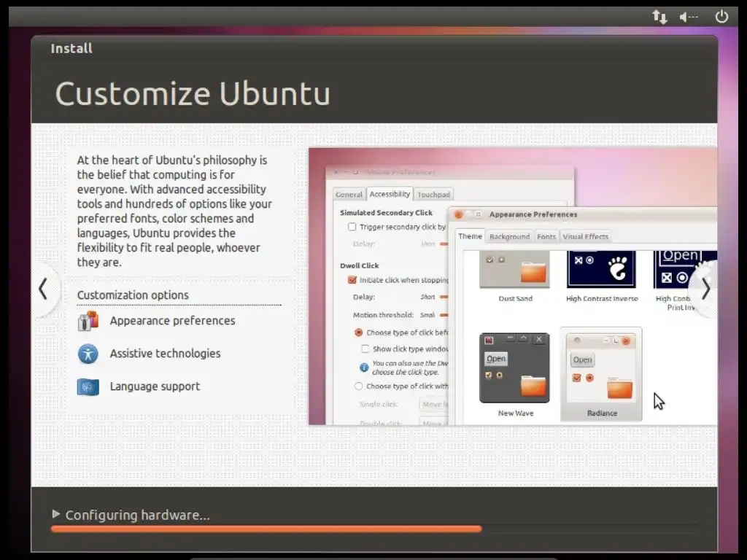Enable Trigger secondary click checkbox
The width and height of the screenshot is (747, 560).
point(352,227)
